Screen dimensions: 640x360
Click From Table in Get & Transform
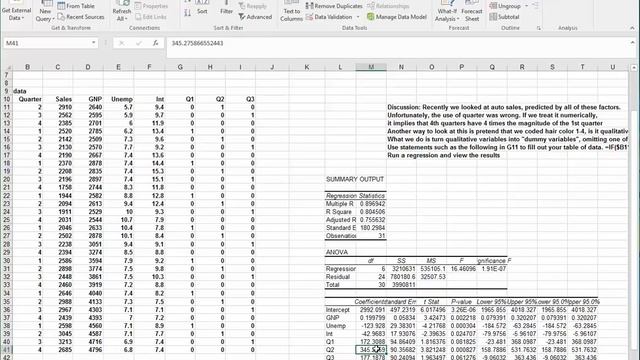pos(76,6)
